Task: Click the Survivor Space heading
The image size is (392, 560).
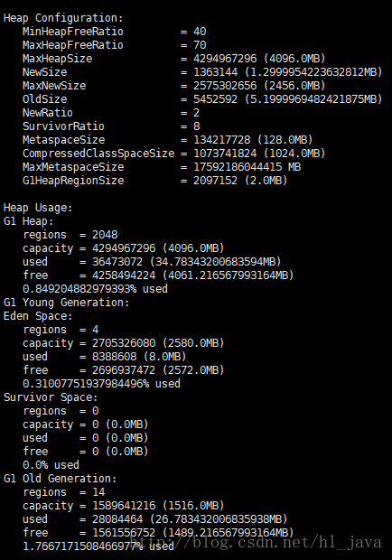Action: click(x=51, y=397)
